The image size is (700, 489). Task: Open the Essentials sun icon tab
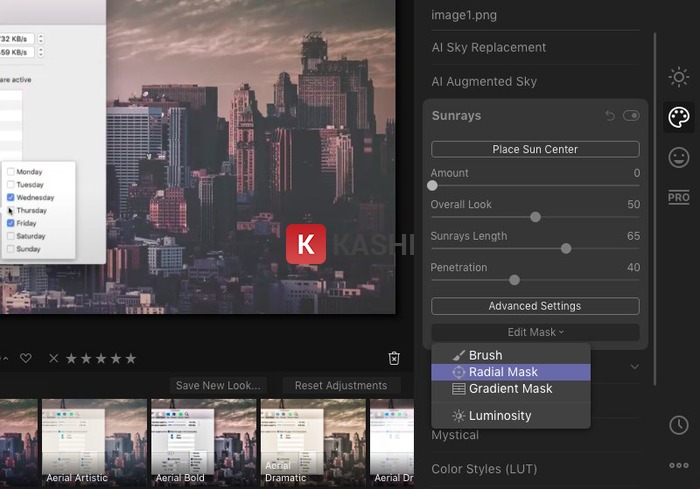pos(679,77)
